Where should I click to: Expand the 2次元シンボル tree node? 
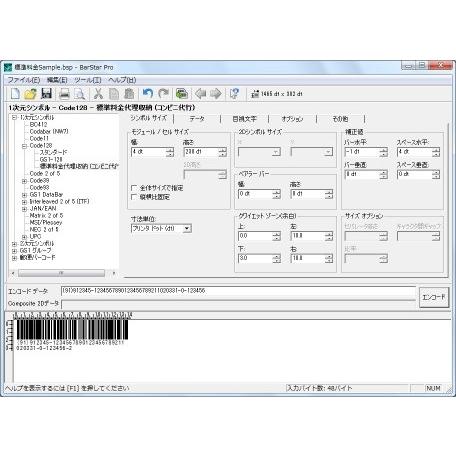14,244
